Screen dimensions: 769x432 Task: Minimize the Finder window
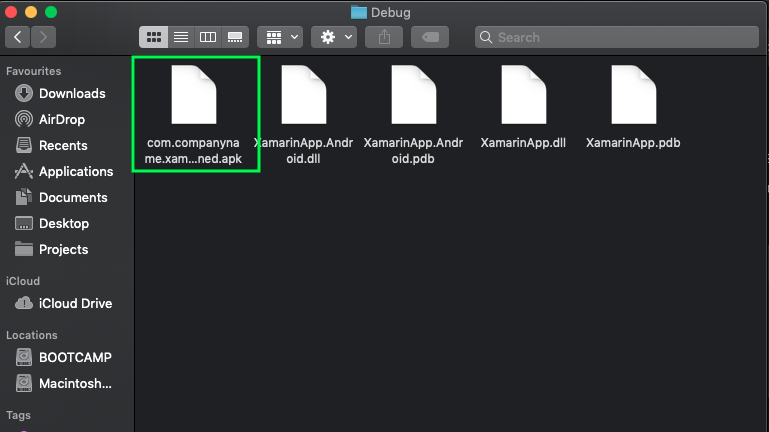[31, 11]
